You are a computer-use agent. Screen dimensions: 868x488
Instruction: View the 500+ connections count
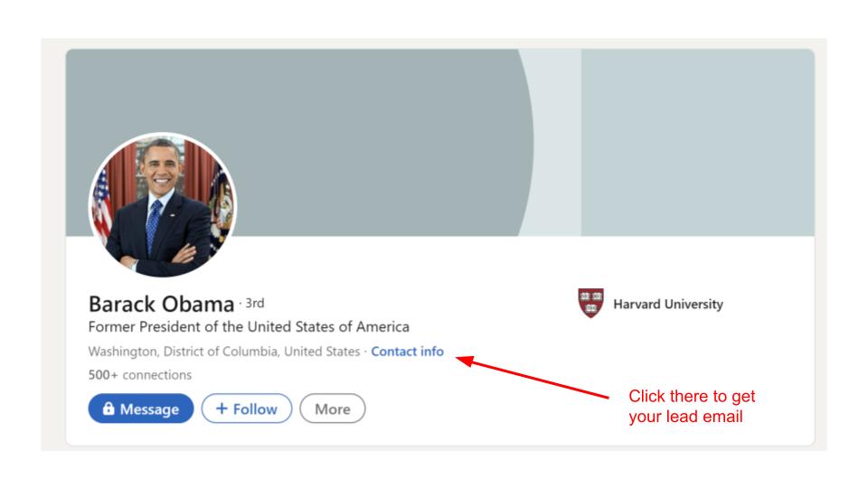point(139,375)
